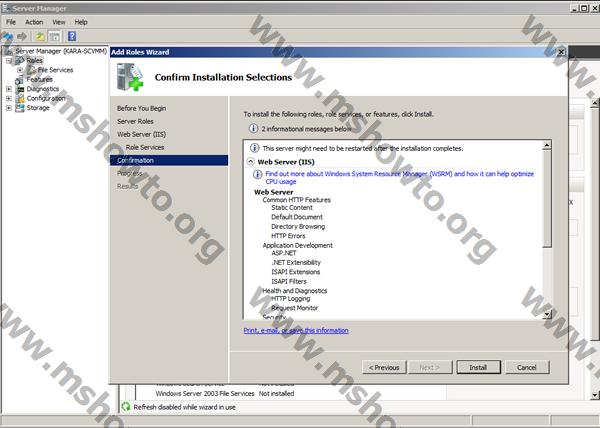Go to the Role Services step

click(145, 147)
